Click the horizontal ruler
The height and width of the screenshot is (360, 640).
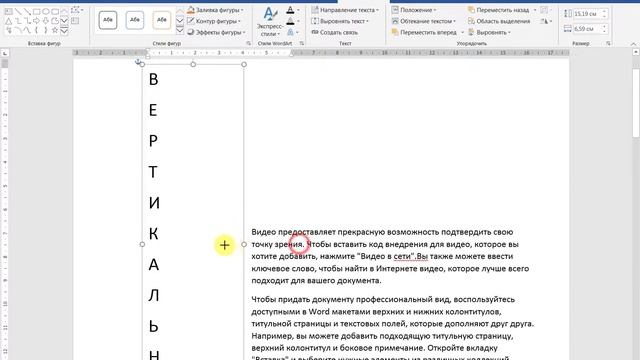(321, 53)
